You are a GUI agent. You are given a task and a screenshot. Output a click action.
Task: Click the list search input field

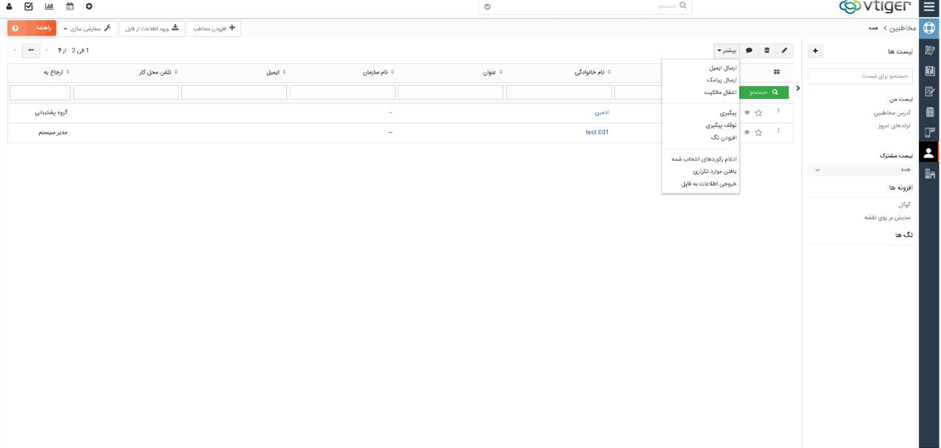(860, 76)
